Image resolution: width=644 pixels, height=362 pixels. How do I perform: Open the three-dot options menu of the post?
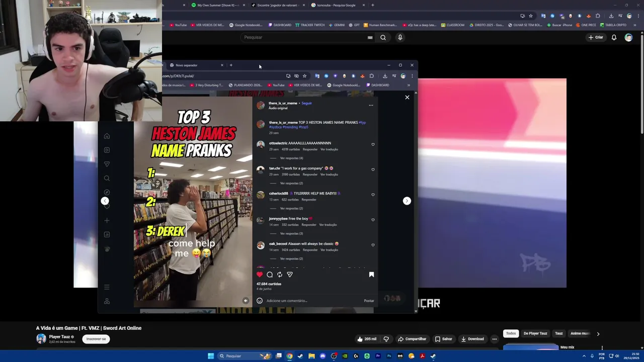click(x=371, y=105)
